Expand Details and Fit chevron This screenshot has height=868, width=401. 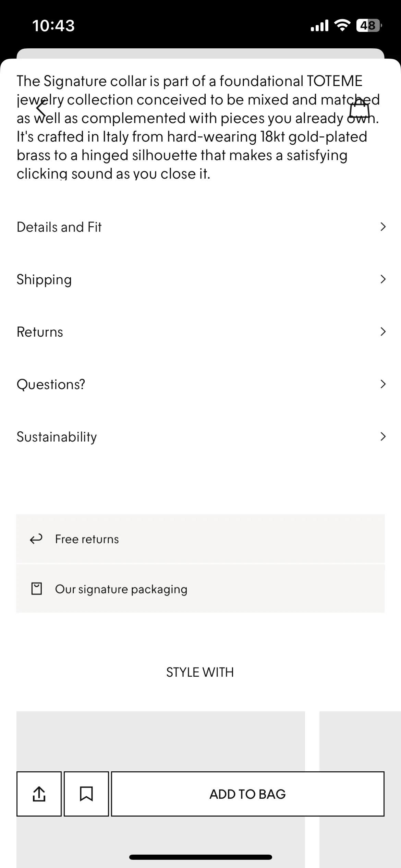tap(383, 227)
